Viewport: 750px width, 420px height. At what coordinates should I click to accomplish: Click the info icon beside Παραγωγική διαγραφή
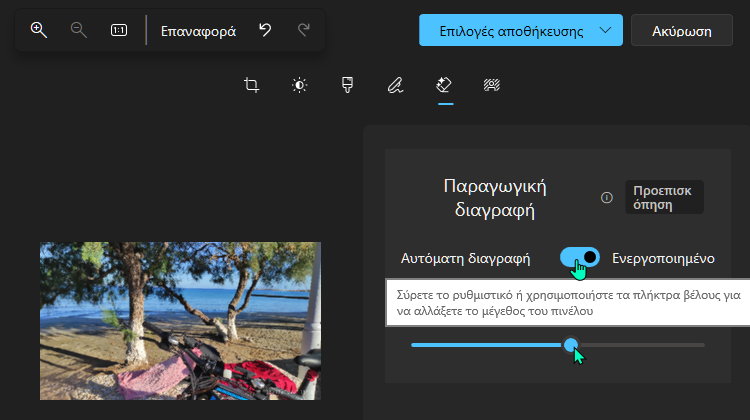tap(606, 198)
